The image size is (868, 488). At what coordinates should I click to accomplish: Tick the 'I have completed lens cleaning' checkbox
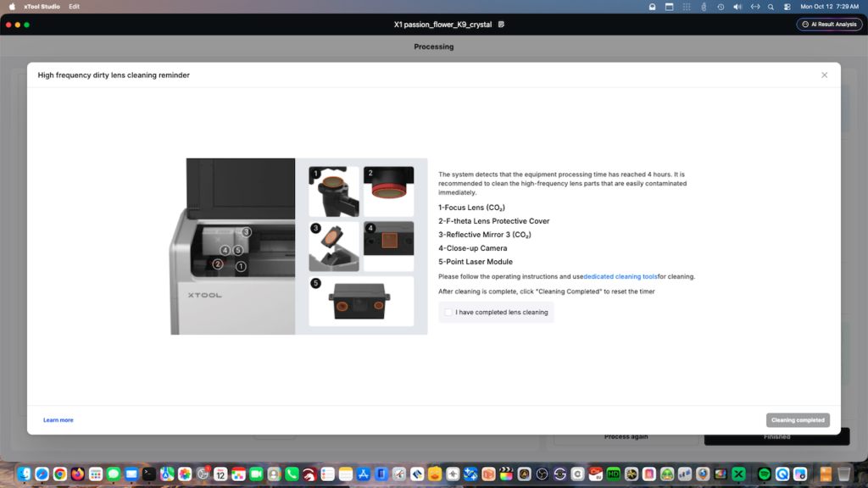coord(448,312)
